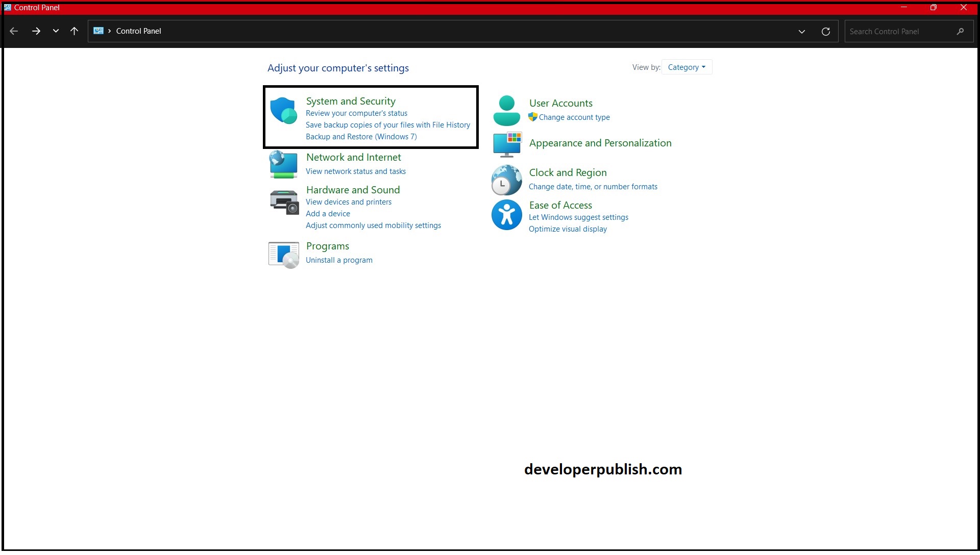Click the Ease of Access icon
This screenshot has height=555, width=980.
click(x=506, y=215)
